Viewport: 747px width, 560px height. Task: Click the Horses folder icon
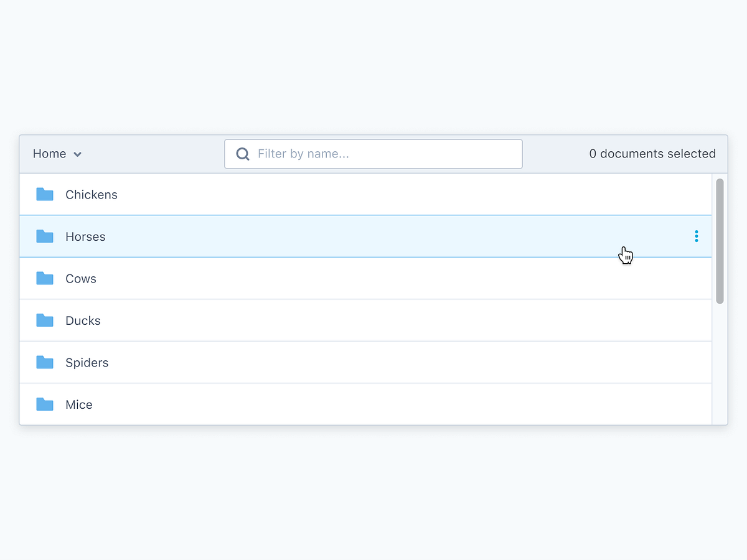point(44,236)
